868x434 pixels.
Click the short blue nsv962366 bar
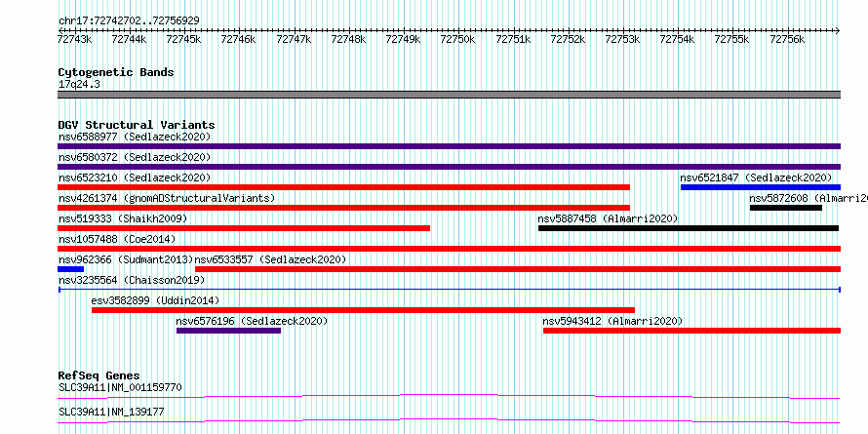point(70,269)
